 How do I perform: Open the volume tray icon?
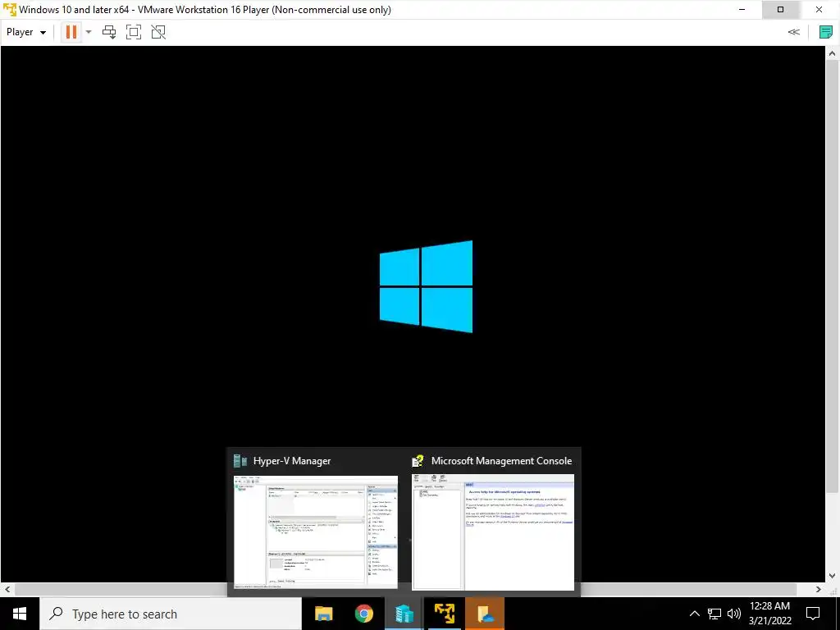click(734, 614)
